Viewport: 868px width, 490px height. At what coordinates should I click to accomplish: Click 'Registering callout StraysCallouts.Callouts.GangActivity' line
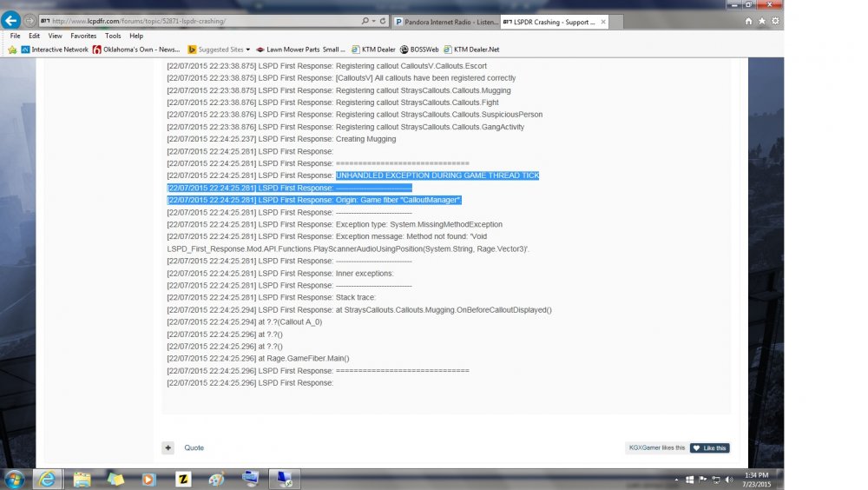click(x=345, y=126)
